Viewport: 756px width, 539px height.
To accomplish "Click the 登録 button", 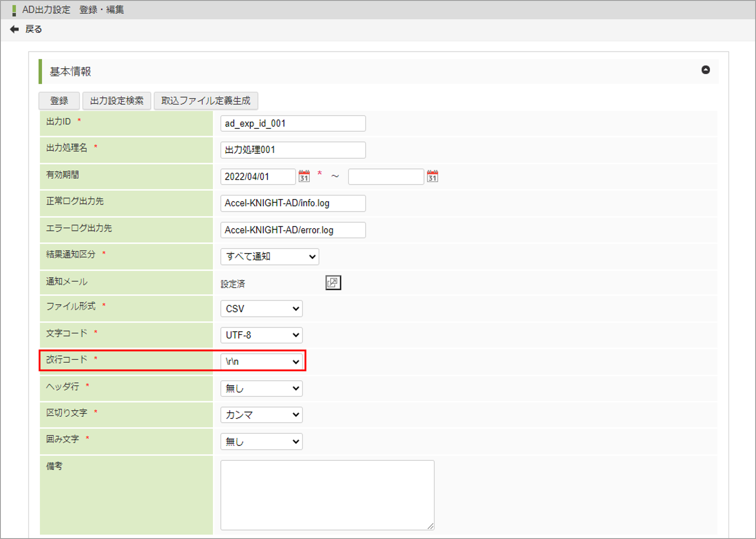I will (x=59, y=100).
